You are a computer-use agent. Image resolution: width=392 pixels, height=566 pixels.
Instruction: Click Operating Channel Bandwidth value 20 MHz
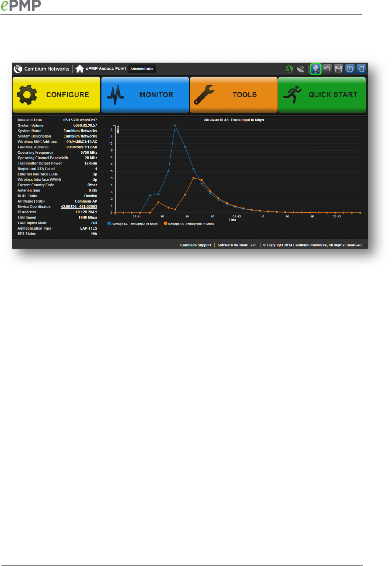pyautogui.click(x=91, y=158)
